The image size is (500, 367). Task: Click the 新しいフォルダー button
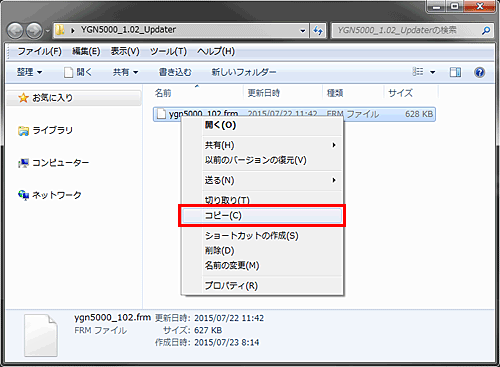tap(244, 72)
